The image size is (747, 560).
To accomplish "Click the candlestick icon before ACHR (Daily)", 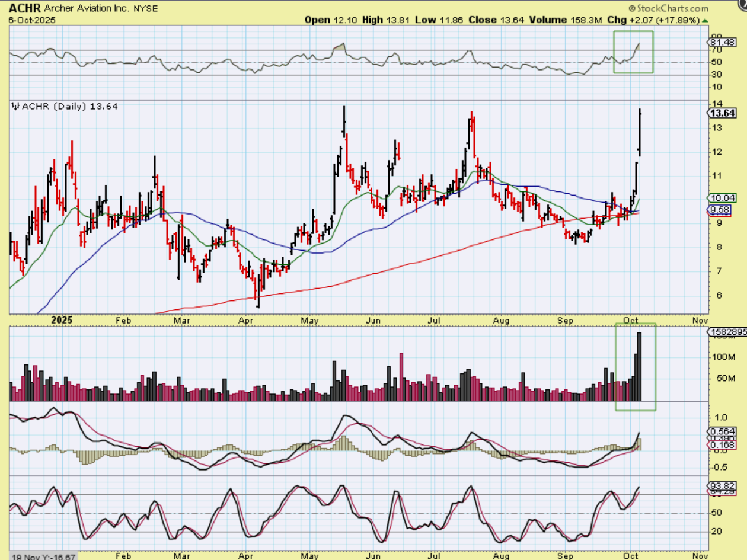I will click(15, 106).
